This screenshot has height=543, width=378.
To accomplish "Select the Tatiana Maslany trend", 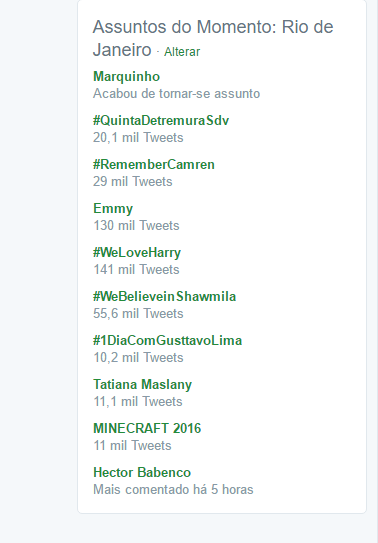I will click(142, 384).
